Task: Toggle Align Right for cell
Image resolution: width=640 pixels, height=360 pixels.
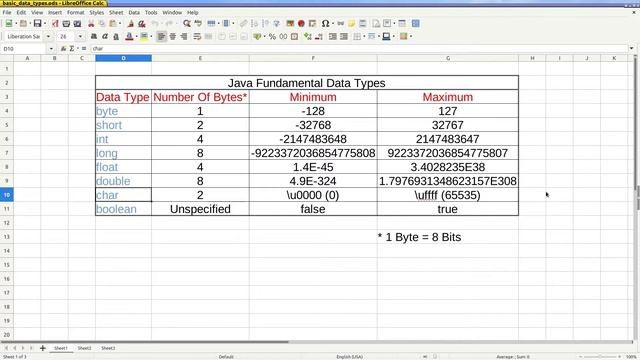Action: 184,37
